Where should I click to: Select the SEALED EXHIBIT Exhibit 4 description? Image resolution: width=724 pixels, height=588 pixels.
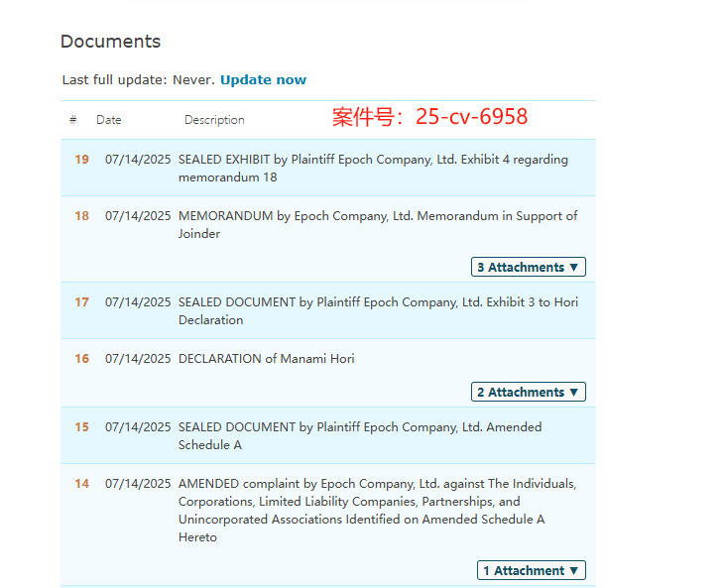coord(373,168)
